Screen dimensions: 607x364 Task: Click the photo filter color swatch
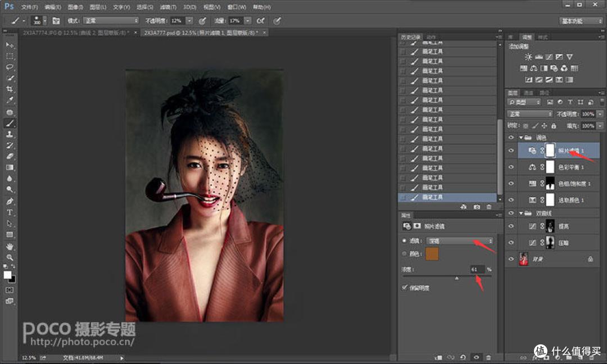[432, 254]
